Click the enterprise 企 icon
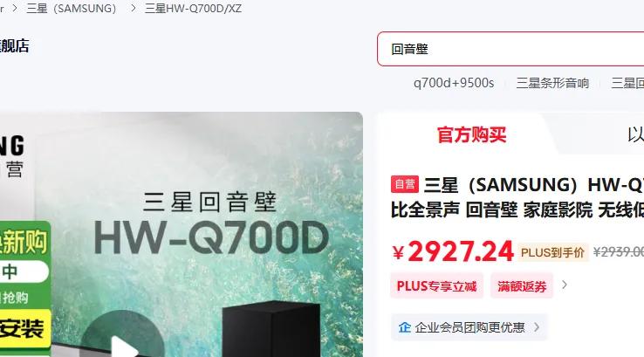 point(405,327)
